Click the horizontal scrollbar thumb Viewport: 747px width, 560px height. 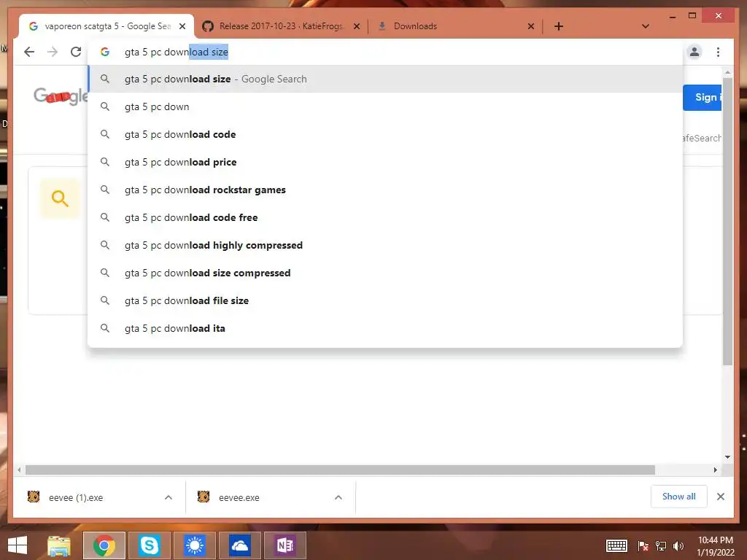click(x=340, y=470)
